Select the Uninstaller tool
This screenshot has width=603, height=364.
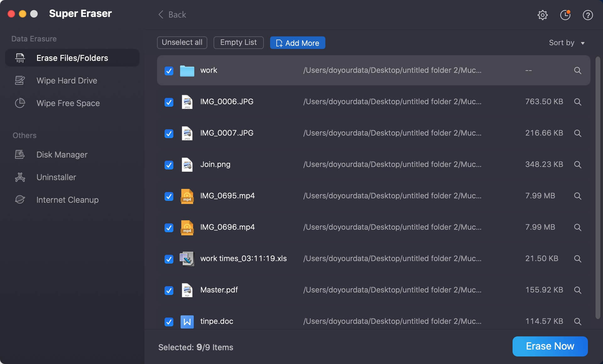57,176
